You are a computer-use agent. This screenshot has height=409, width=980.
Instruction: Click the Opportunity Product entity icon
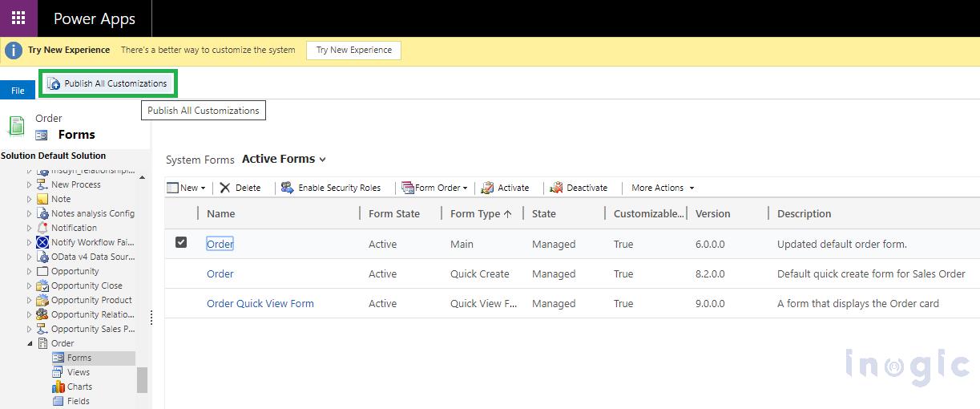point(42,300)
